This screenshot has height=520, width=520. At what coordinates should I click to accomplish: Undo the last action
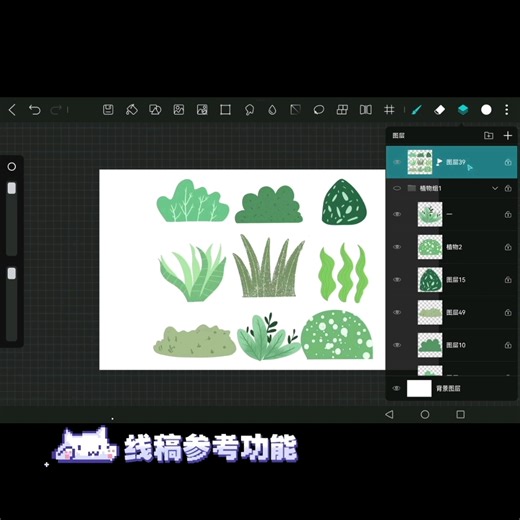(35, 110)
